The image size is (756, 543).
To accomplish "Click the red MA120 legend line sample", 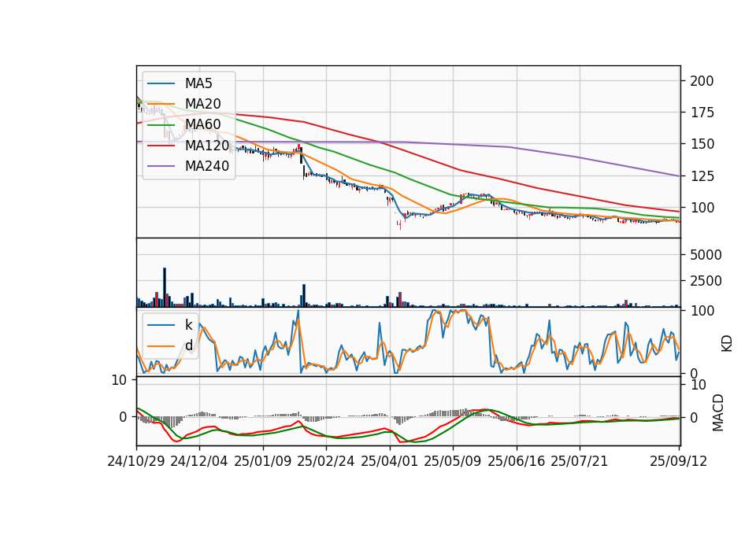I will pos(161,146).
